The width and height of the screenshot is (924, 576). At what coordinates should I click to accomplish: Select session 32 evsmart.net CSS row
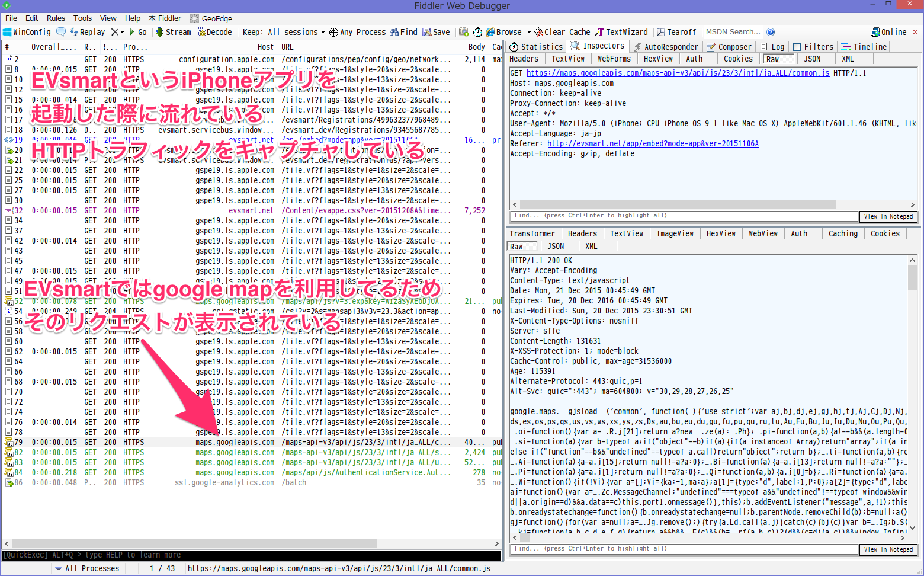tap(252, 210)
